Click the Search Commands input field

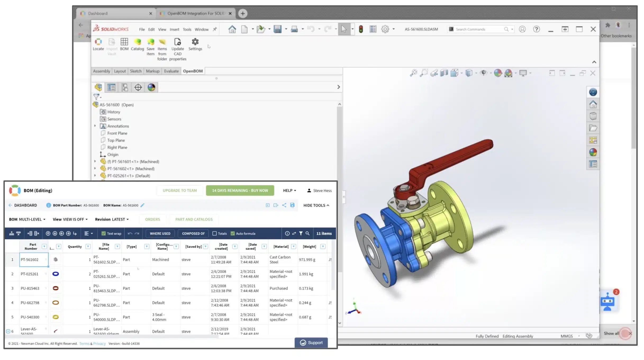pyautogui.click(x=480, y=29)
